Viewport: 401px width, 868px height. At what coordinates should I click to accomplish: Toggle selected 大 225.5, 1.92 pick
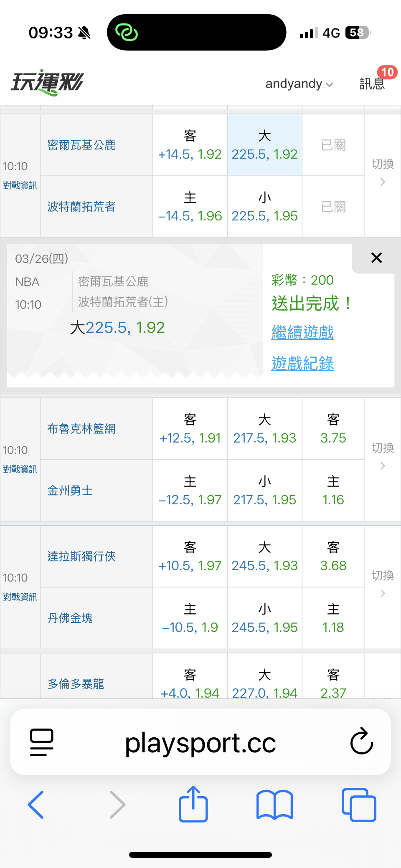click(265, 145)
